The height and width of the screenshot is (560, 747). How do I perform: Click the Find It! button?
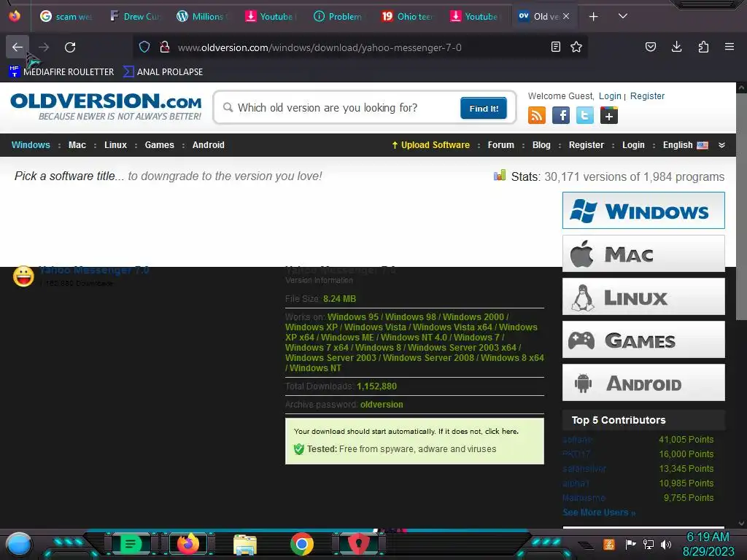pos(484,108)
